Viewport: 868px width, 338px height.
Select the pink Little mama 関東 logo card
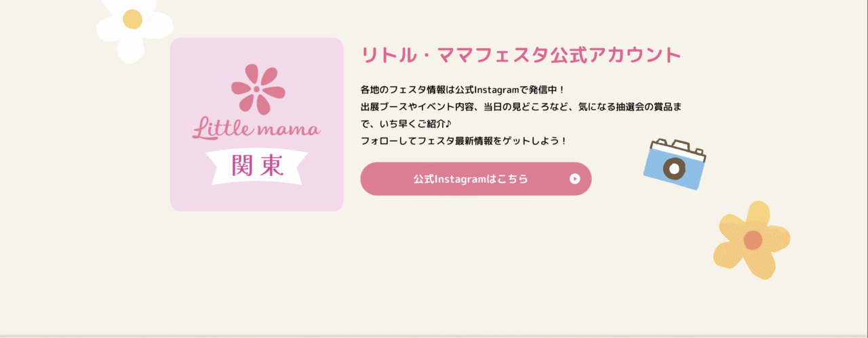click(x=257, y=125)
